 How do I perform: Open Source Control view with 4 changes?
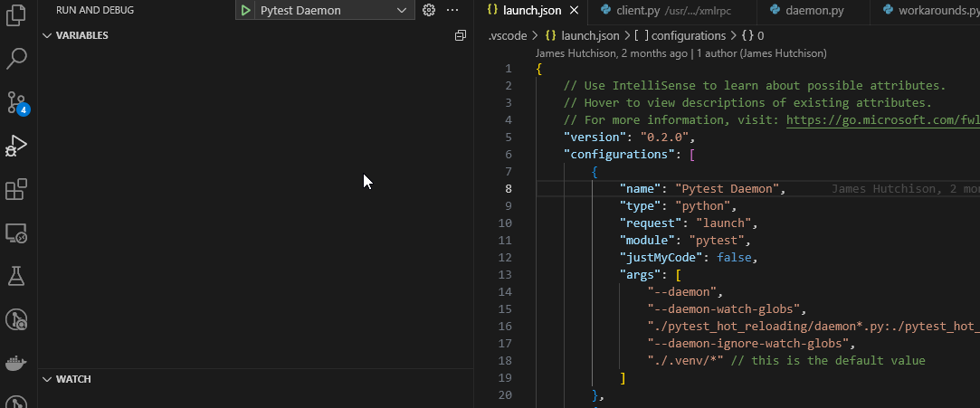17,102
